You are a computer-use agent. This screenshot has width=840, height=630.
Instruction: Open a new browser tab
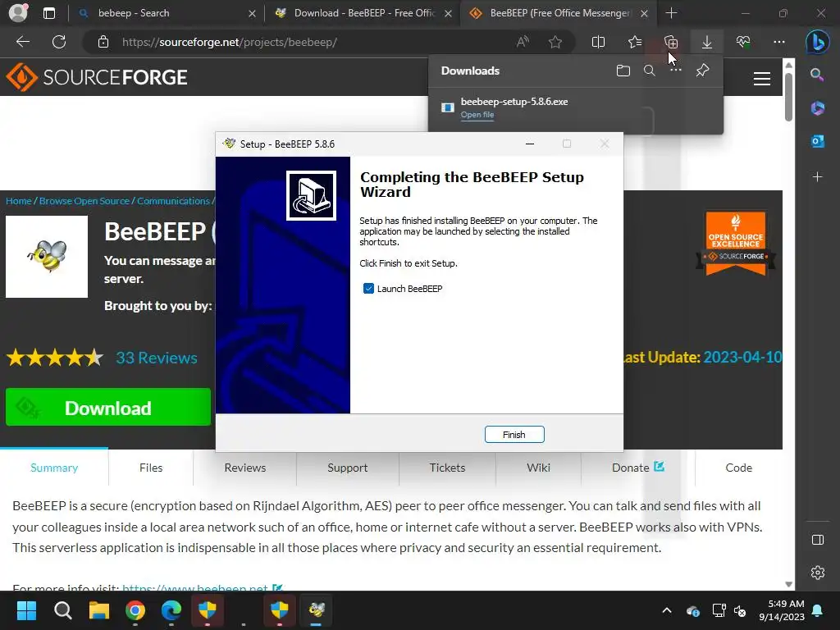click(671, 13)
